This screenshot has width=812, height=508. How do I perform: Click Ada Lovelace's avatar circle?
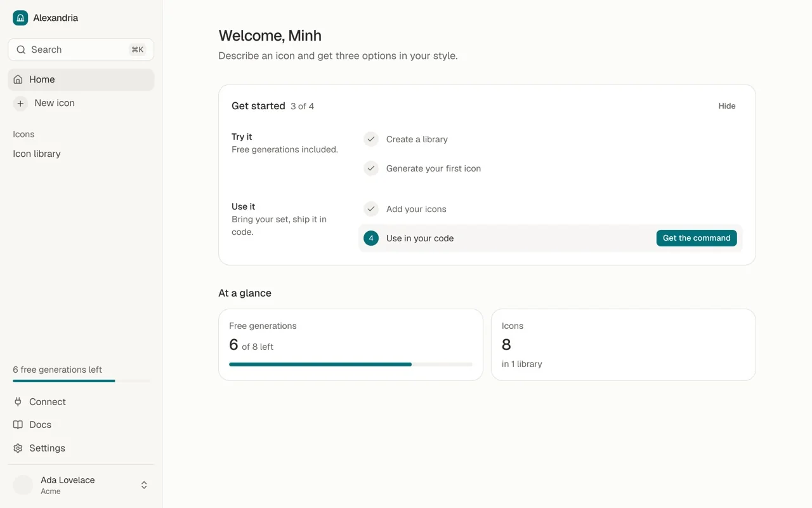(x=23, y=485)
